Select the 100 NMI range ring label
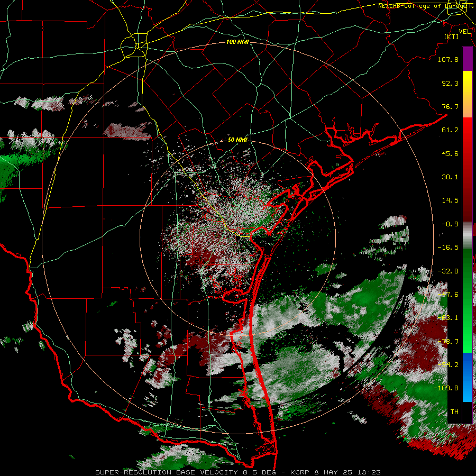Screen dimensions: 476x476 pos(237,42)
